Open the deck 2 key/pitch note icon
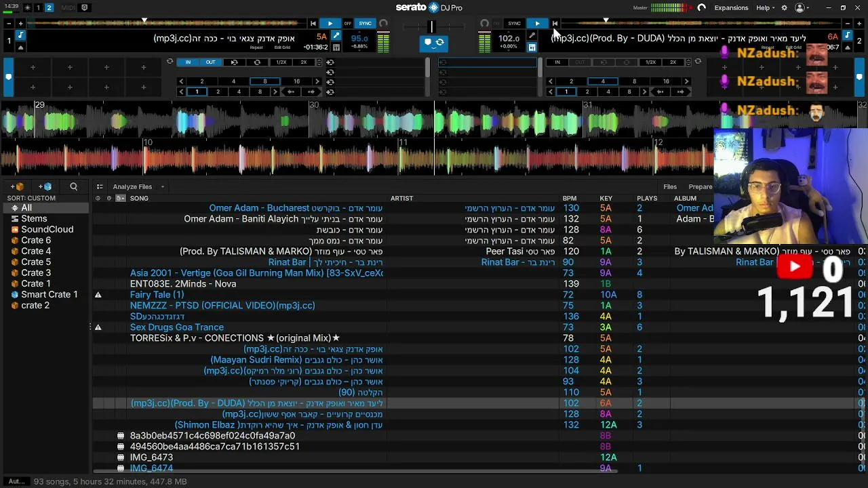The width and height of the screenshot is (868, 488). point(848,35)
